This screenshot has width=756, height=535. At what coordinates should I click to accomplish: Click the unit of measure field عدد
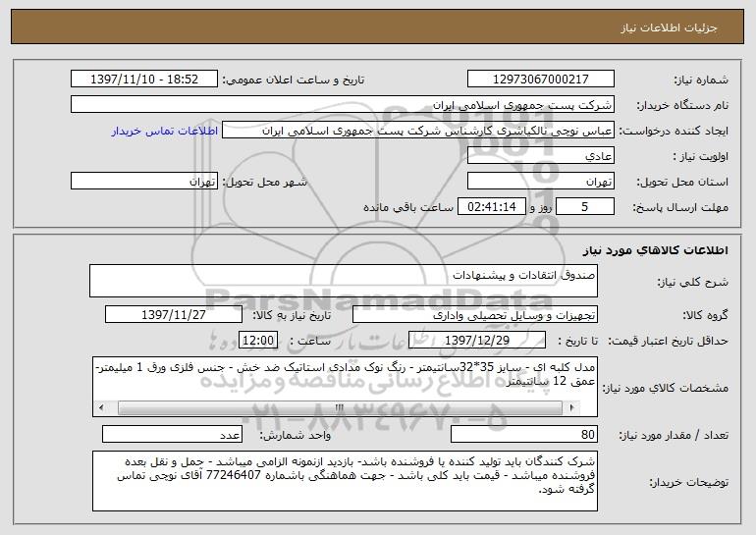(x=172, y=434)
